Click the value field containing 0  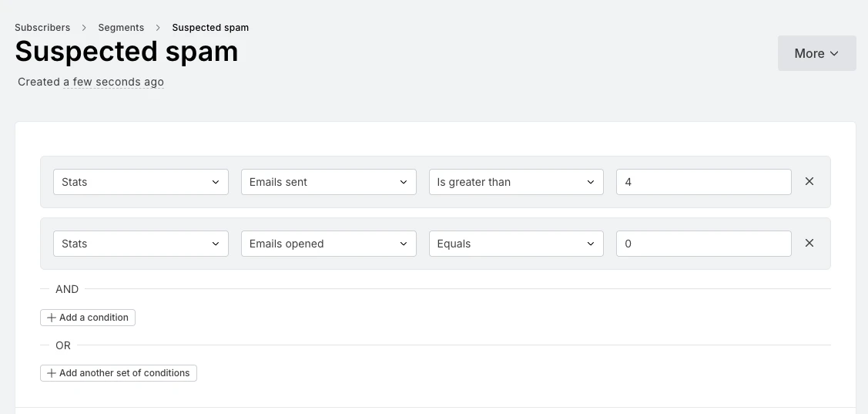703,244
